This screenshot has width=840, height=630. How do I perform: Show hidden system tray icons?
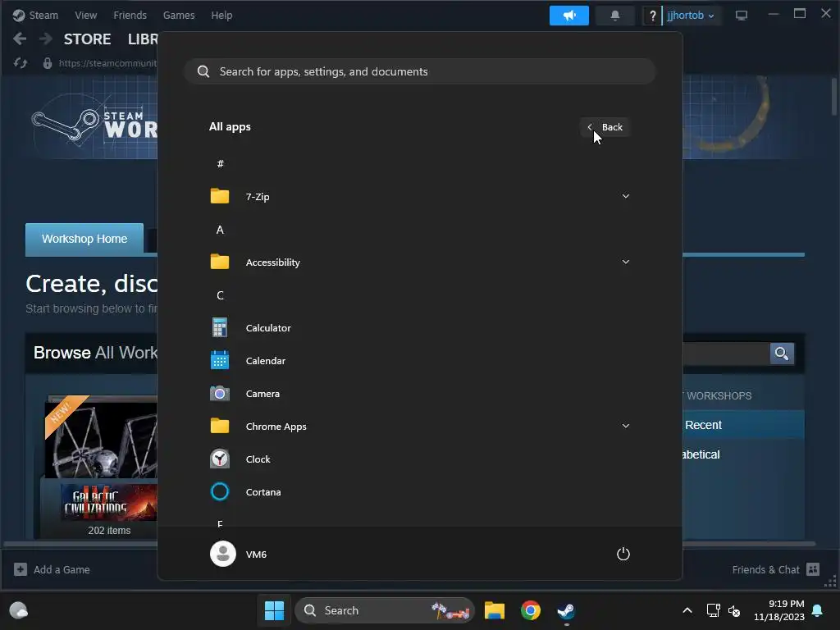(687, 610)
